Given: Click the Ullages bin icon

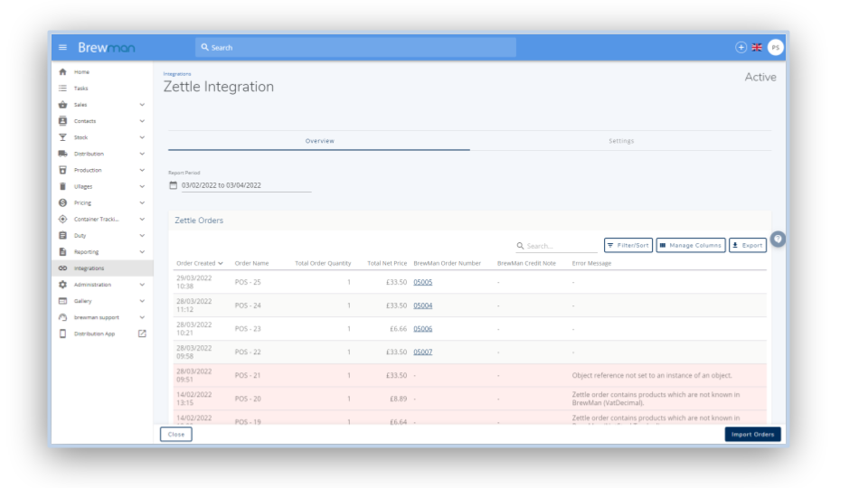Looking at the screenshot, I should [x=62, y=186].
